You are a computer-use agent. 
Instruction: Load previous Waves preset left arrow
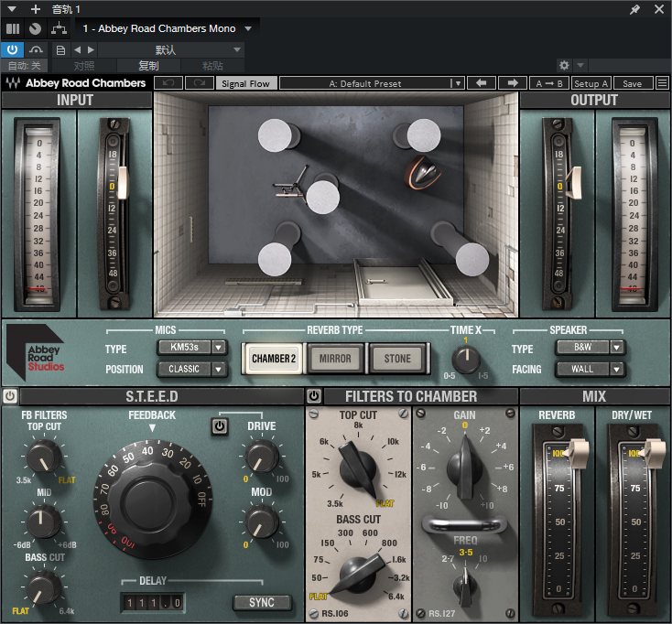tap(482, 83)
